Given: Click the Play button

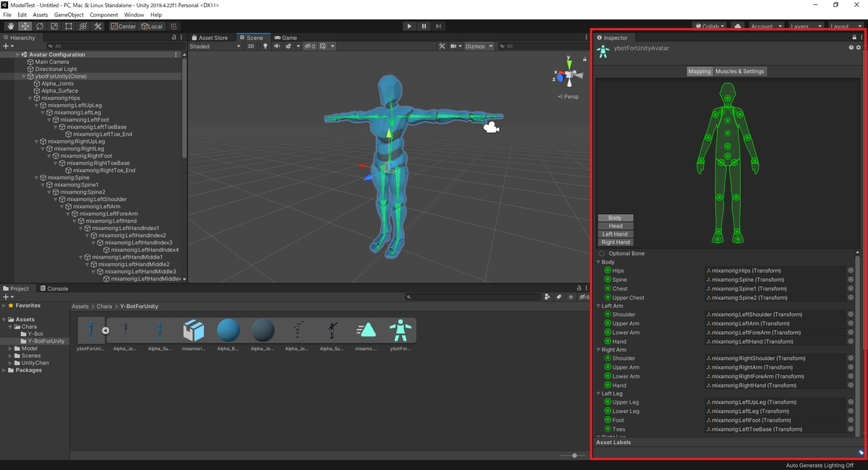Looking at the screenshot, I should (409, 26).
